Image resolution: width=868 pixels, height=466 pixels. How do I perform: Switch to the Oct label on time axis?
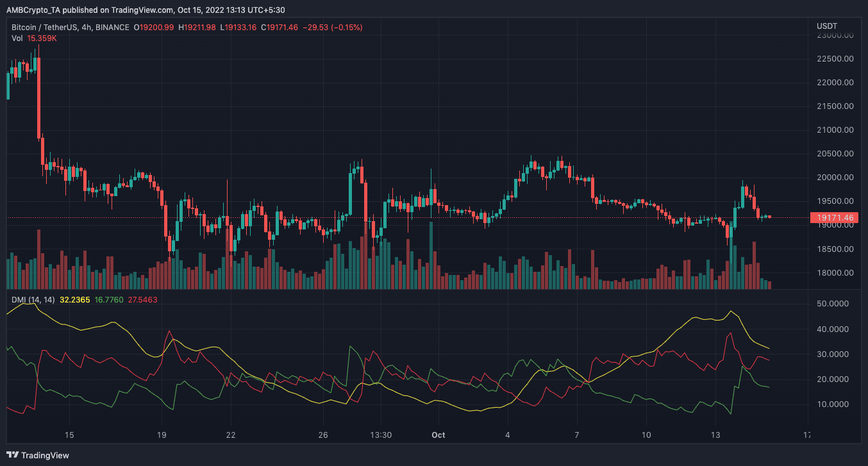click(x=438, y=435)
